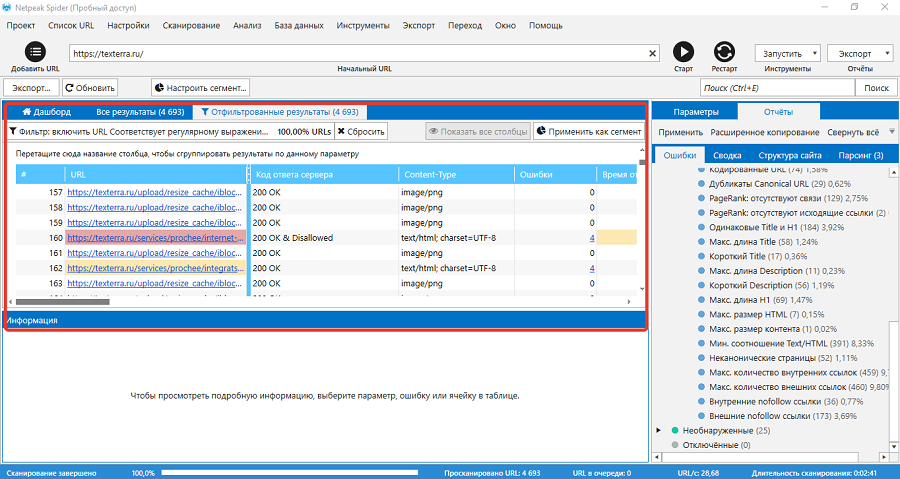Clear the starting URL with the X icon
This screenshot has width=900, height=479.
653,53
